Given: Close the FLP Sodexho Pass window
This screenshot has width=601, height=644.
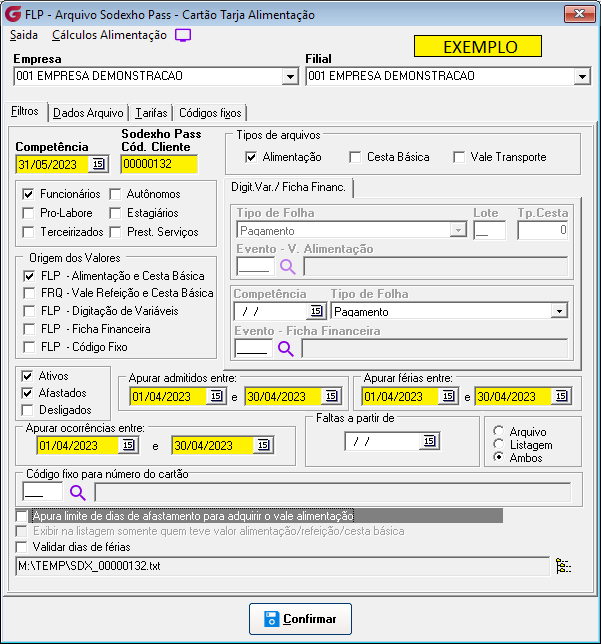Looking at the screenshot, I should pyautogui.click(x=579, y=14).
